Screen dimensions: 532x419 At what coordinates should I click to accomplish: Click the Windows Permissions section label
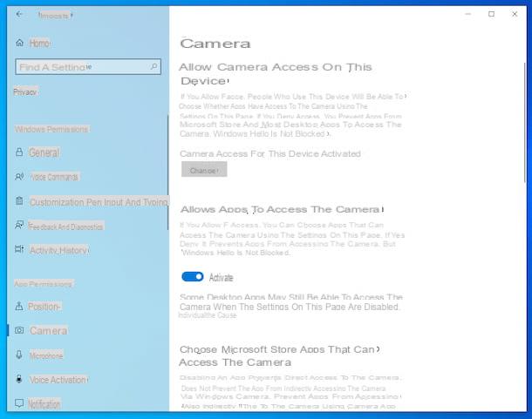tap(51, 129)
